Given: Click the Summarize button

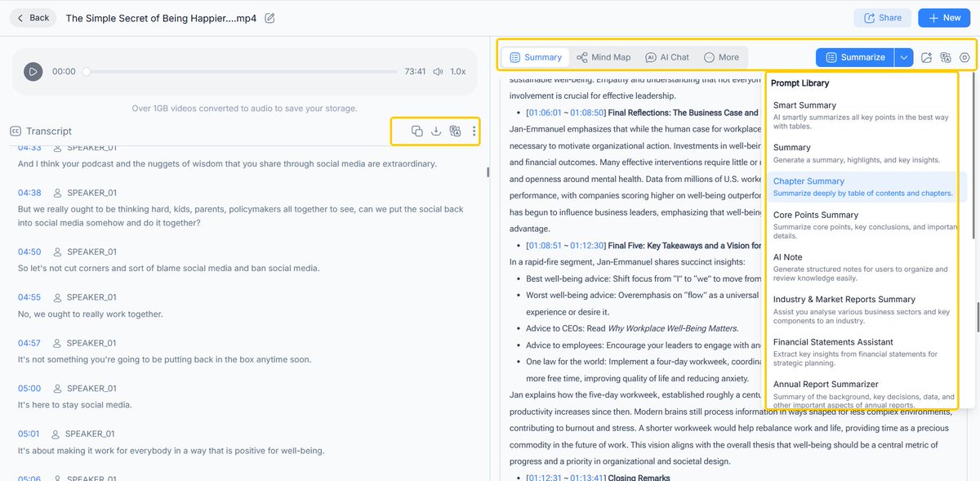Looking at the screenshot, I should pyautogui.click(x=855, y=57).
